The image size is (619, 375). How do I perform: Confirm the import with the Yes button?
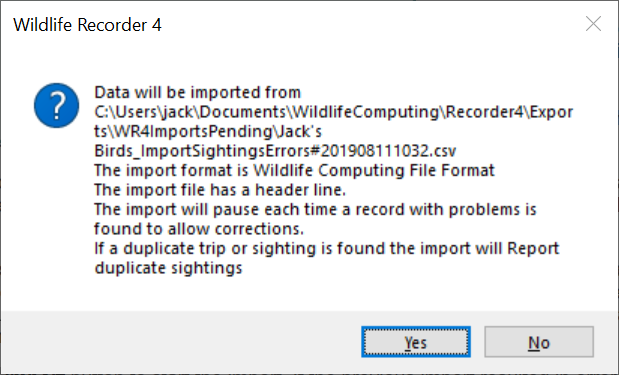(x=416, y=342)
